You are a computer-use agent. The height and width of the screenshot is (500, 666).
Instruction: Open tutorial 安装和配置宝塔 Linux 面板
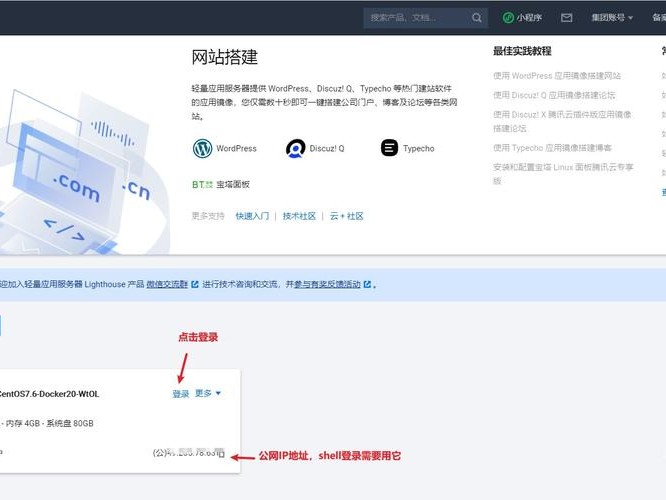(x=563, y=174)
